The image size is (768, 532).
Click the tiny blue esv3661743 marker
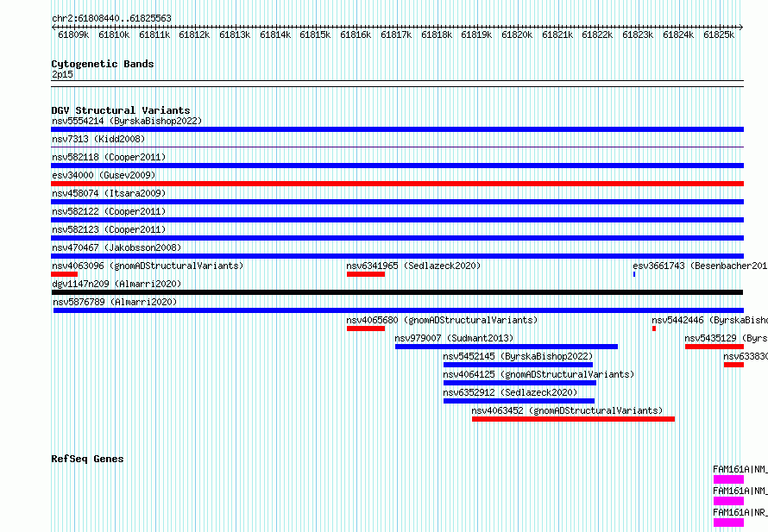click(634, 274)
